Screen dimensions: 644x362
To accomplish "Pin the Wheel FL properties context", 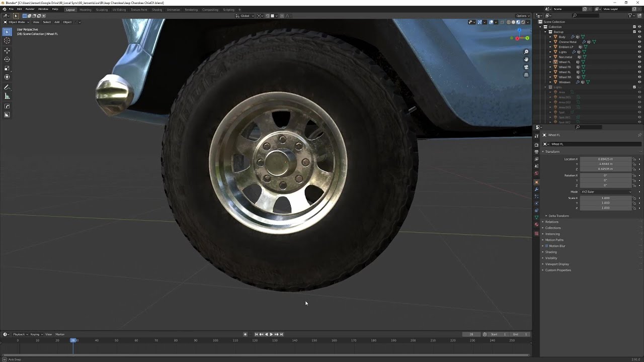I will click(x=639, y=135).
